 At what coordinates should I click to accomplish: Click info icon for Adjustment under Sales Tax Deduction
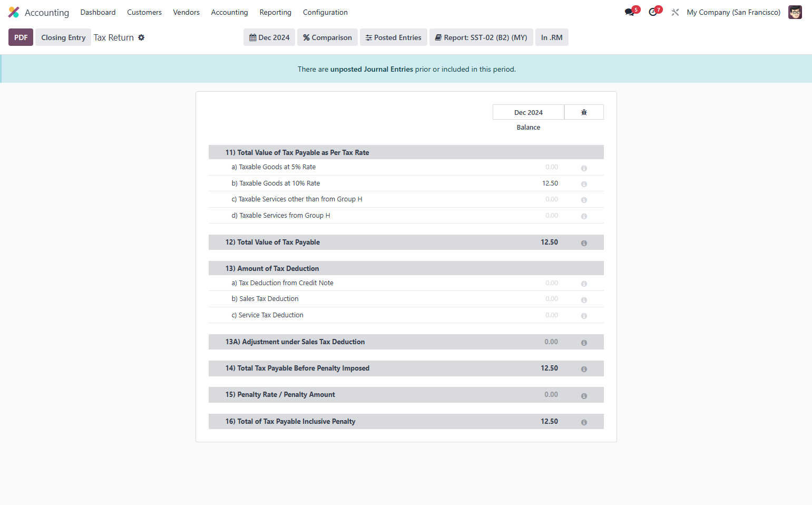tap(584, 343)
